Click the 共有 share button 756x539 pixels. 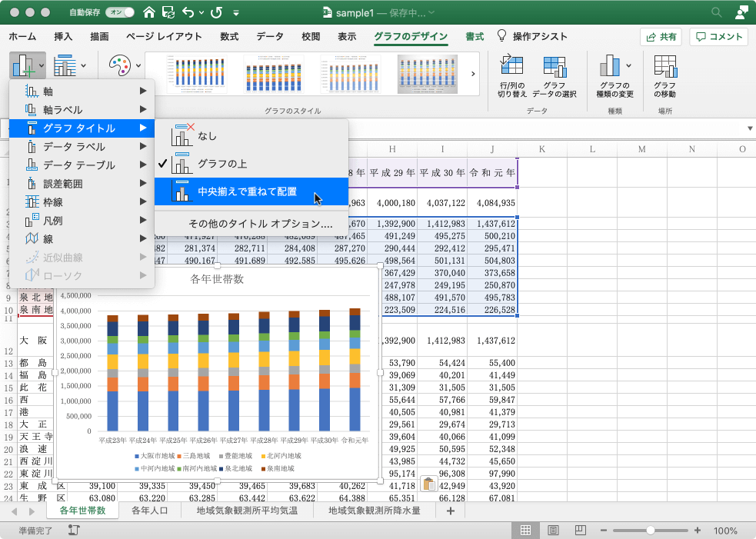click(x=660, y=36)
